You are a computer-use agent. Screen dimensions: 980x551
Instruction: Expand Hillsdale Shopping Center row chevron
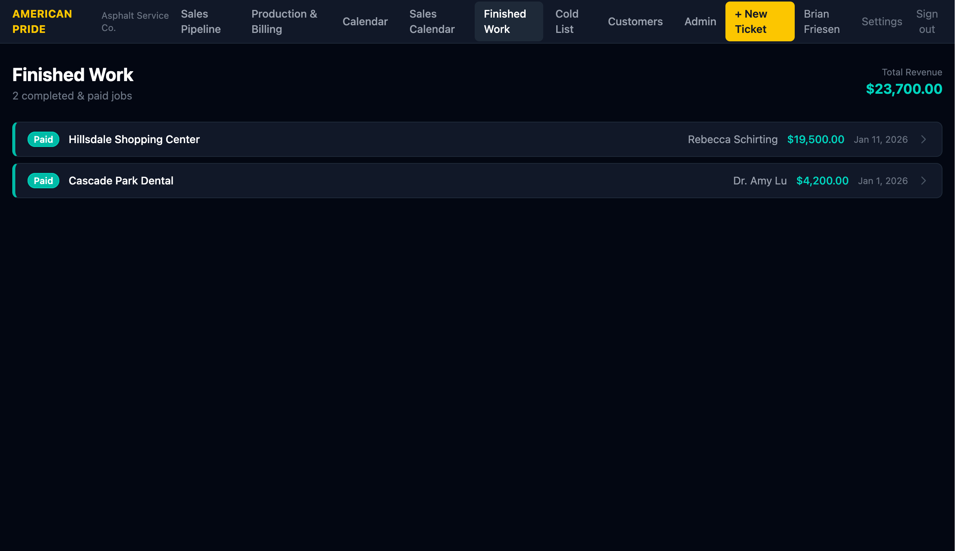[923, 139]
